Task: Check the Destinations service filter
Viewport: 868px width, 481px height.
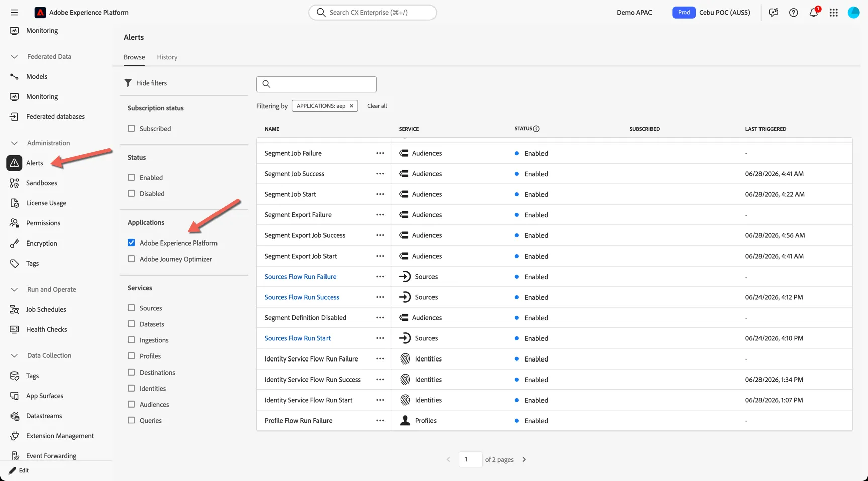Action: 131,372
